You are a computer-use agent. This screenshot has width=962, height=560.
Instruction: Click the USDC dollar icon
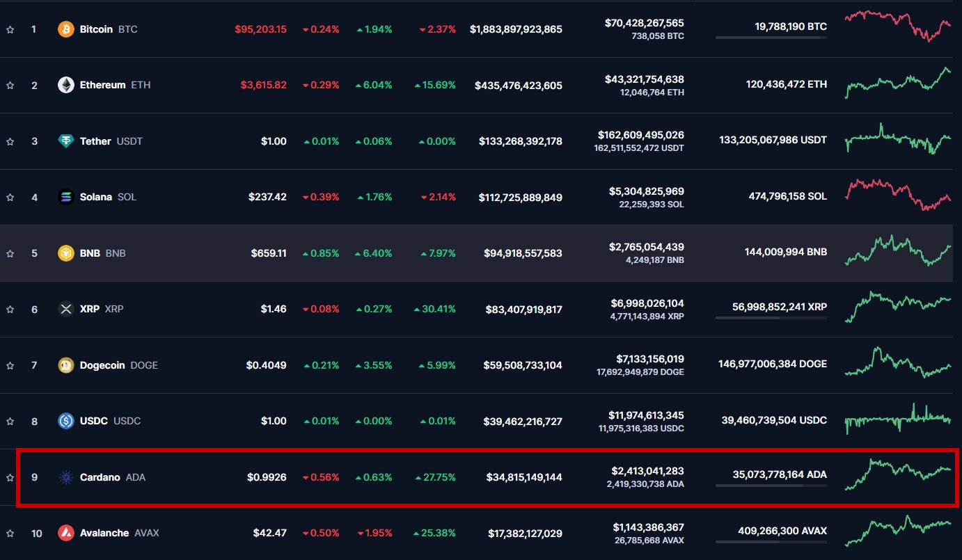pyautogui.click(x=66, y=421)
